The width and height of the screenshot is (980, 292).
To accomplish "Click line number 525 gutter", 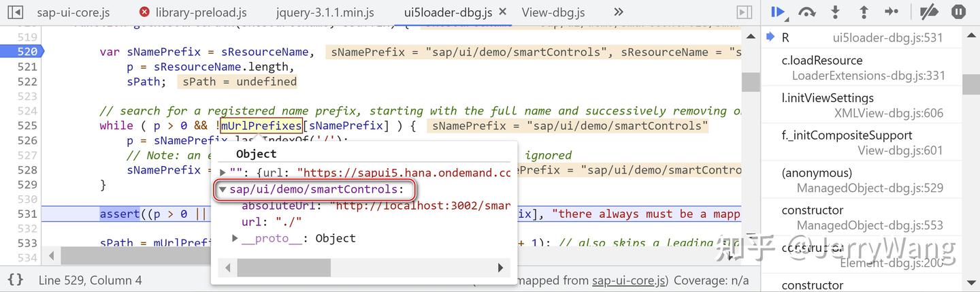I will pos(26,125).
